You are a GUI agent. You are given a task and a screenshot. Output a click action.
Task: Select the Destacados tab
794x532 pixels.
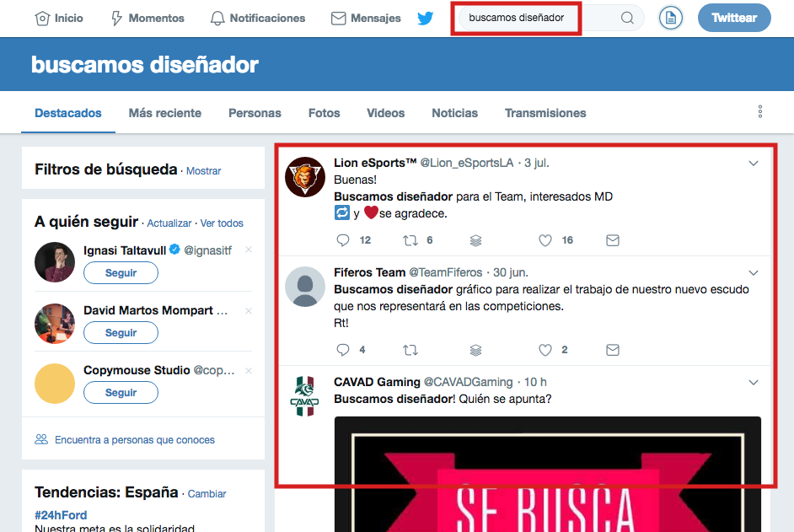pos(68,113)
